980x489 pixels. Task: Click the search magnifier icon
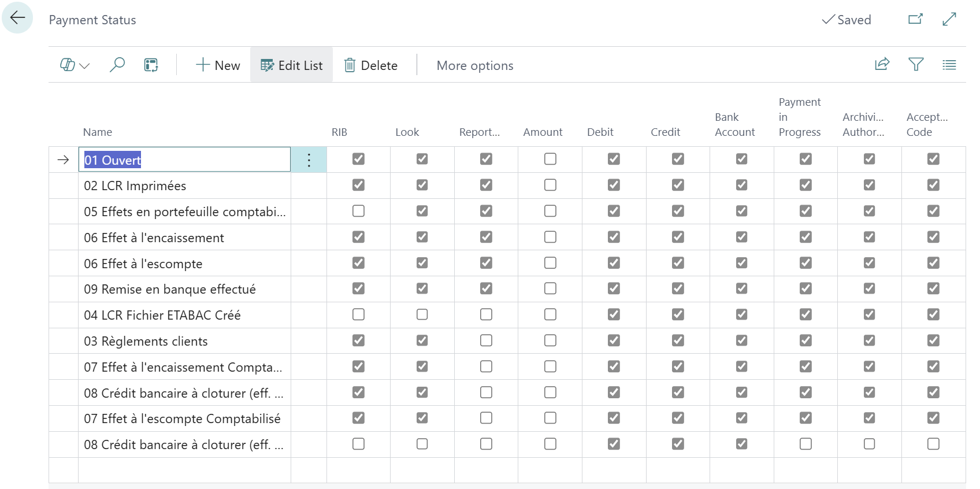117,65
